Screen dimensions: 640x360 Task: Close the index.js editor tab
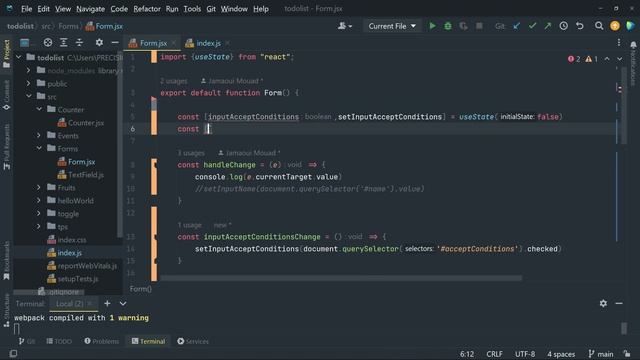pos(227,43)
